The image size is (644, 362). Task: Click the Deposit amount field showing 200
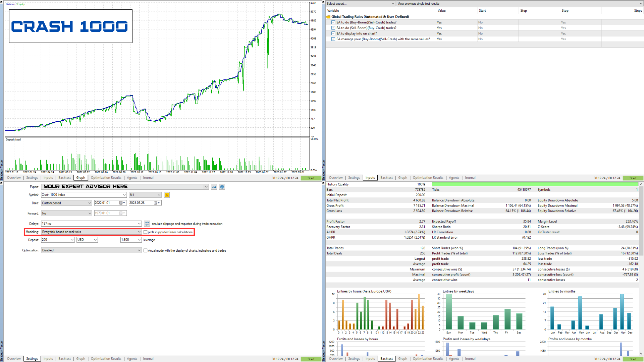tap(57, 240)
